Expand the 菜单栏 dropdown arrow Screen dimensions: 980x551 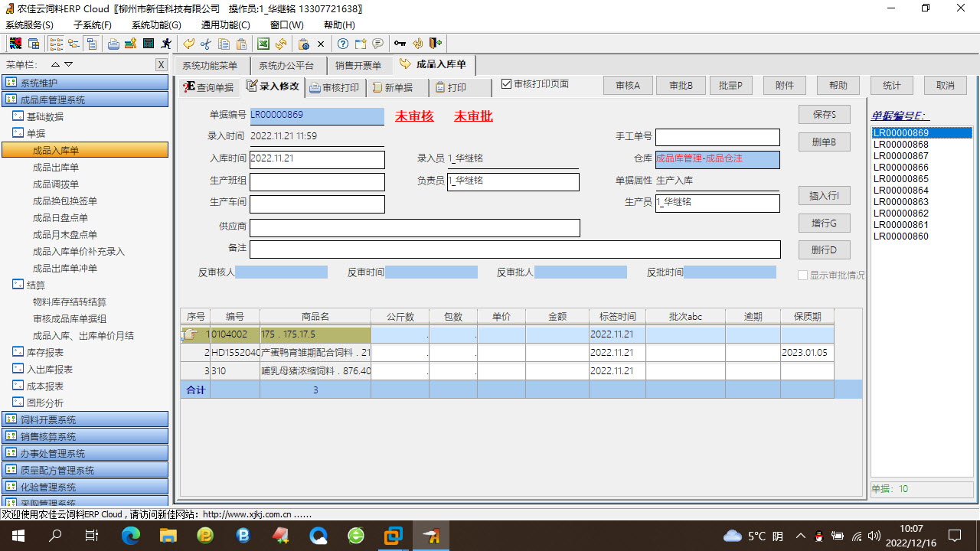click(67, 64)
